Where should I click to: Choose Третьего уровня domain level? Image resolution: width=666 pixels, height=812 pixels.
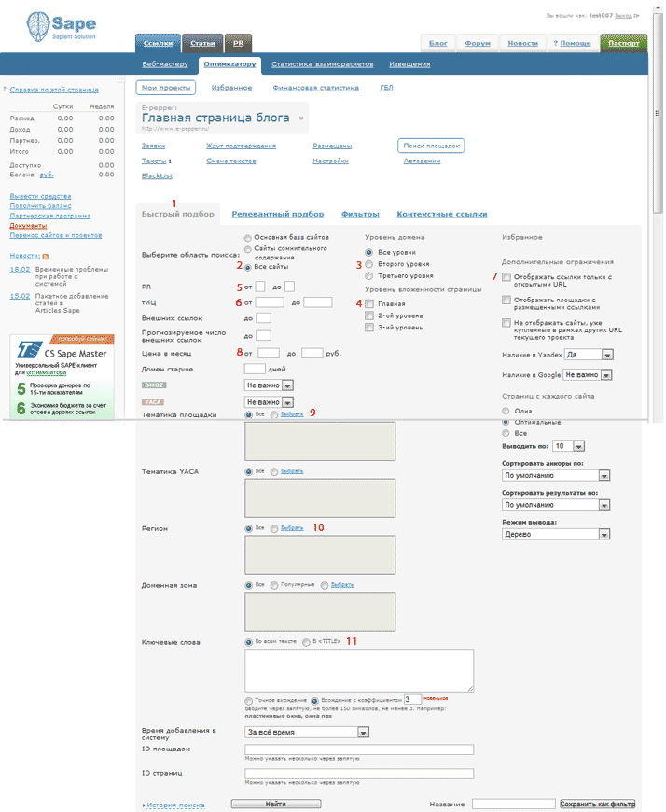click(369, 276)
